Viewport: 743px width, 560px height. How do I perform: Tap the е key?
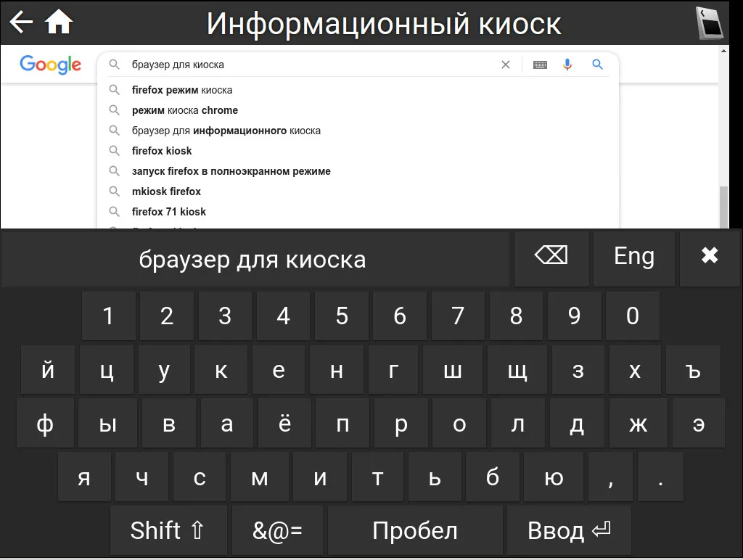coord(279,369)
